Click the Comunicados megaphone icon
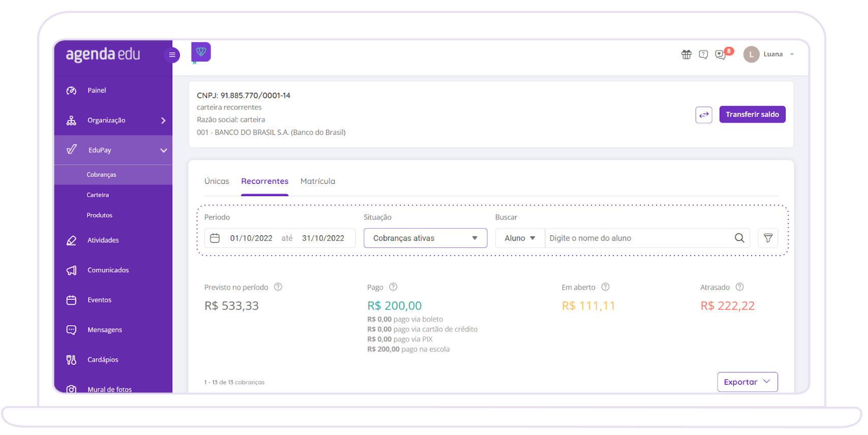868x435 pixels. click(x=72, y=270)
